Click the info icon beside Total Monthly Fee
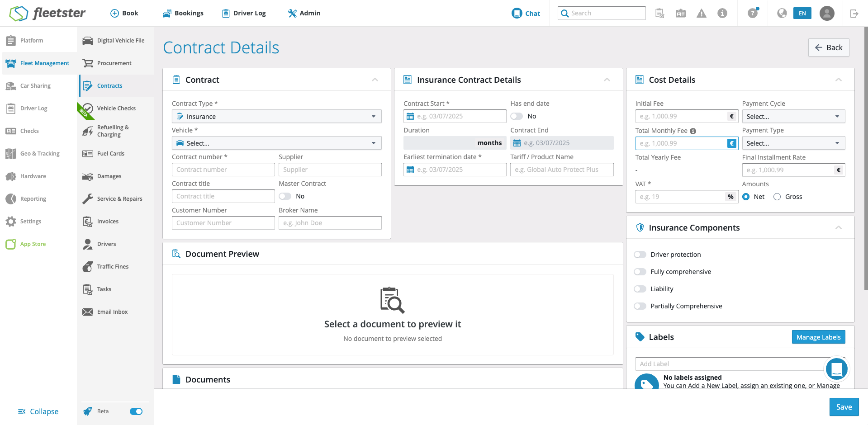Viewport: 868px width, 425px height. coord(693,131)
